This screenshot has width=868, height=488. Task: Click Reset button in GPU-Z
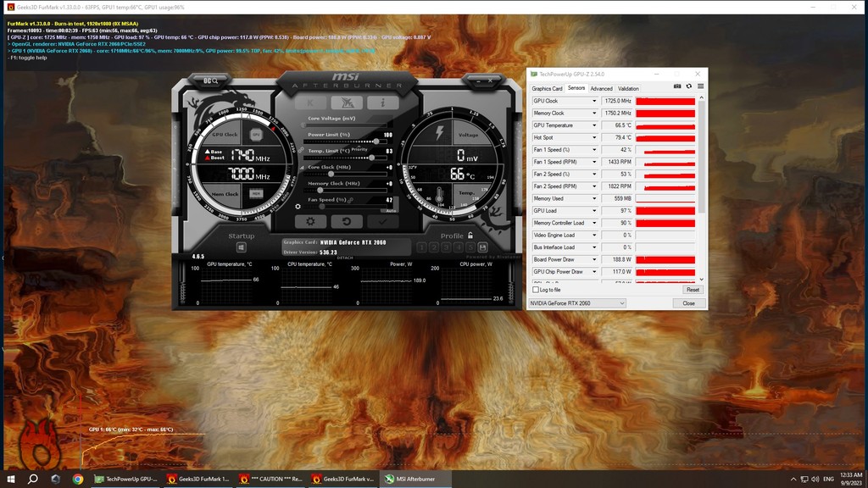(693, 290)
